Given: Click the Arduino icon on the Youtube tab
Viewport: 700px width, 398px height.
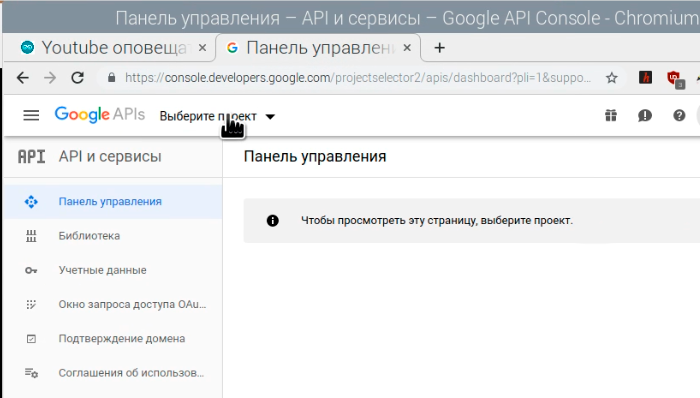Looking at the screenshot, I should (28, 47).
